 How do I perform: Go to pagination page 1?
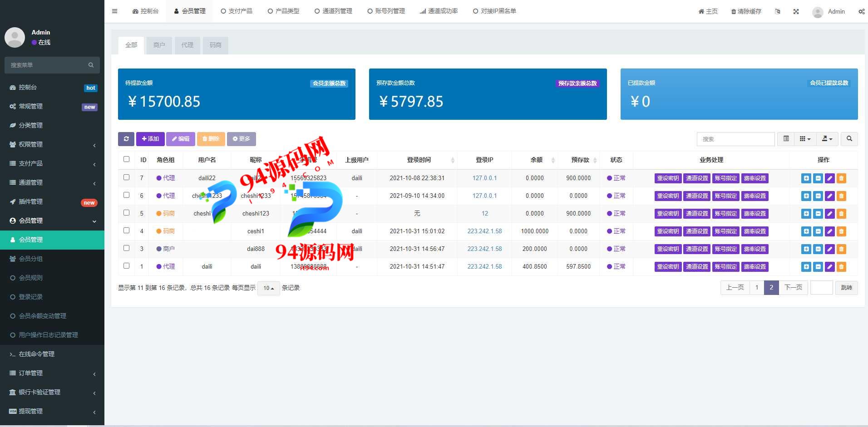pos(757,288)
